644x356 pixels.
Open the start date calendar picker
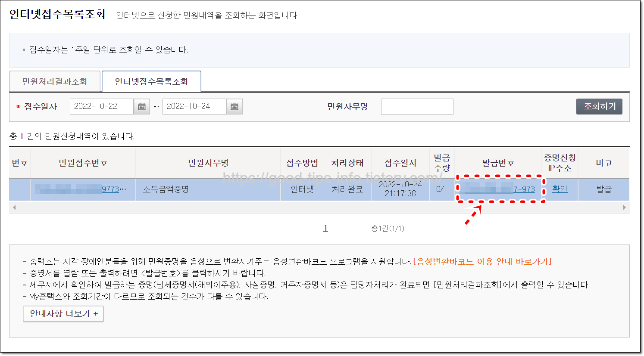point(141,107)
